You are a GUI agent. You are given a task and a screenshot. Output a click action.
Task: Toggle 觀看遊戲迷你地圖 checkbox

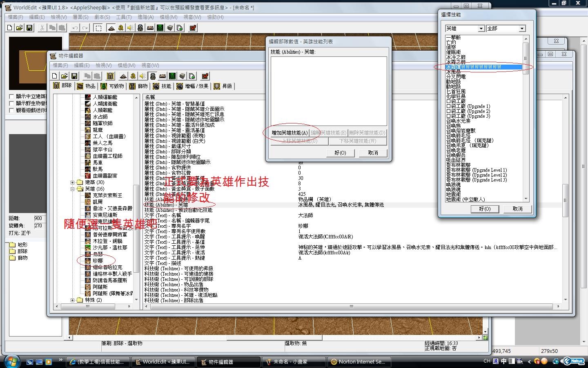click(x=11, y=110)
